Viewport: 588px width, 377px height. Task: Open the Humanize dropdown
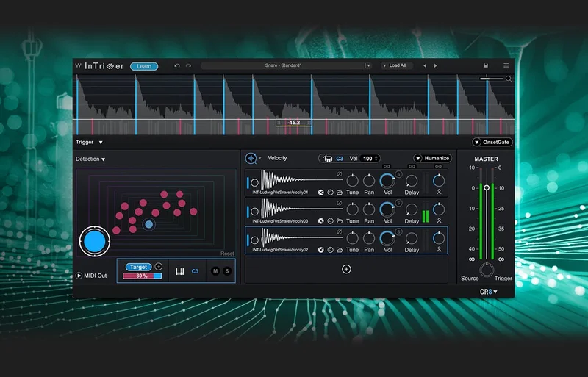[432, 158]
